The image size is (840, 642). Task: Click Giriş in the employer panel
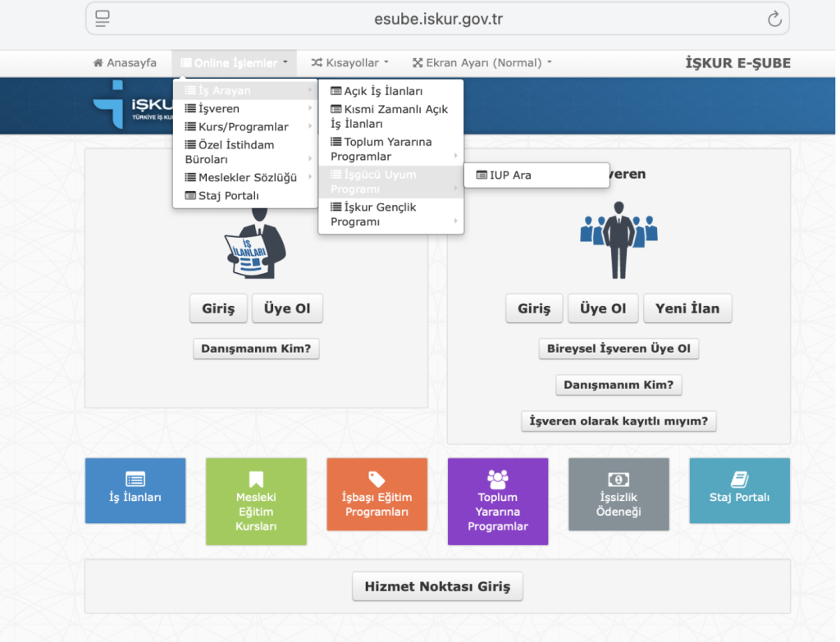click(x=534, y=308)
